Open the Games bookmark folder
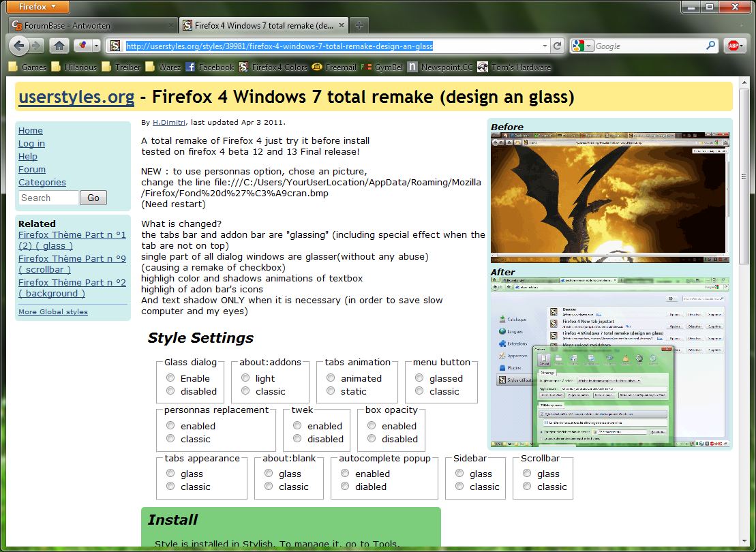The width and height of the screenshot is (756, 552). pyautogui.click(x=27, y=67)
